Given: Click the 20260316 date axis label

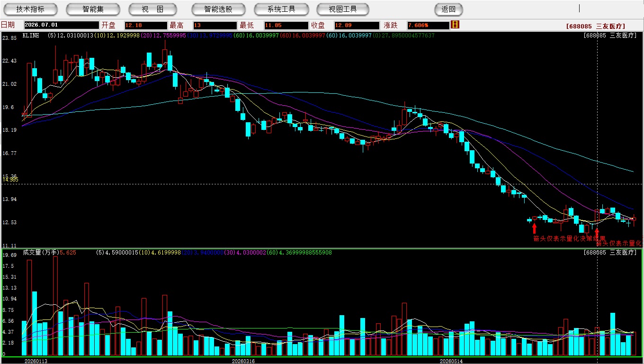Looking at the screenshot, I should pos(243,361).
